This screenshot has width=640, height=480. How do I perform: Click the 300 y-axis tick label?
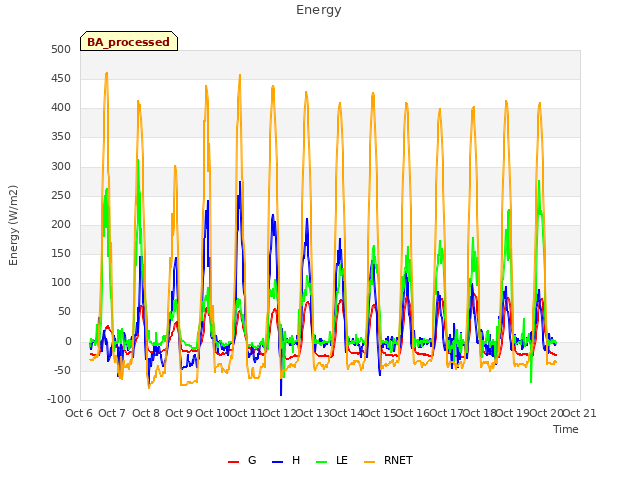61,166
